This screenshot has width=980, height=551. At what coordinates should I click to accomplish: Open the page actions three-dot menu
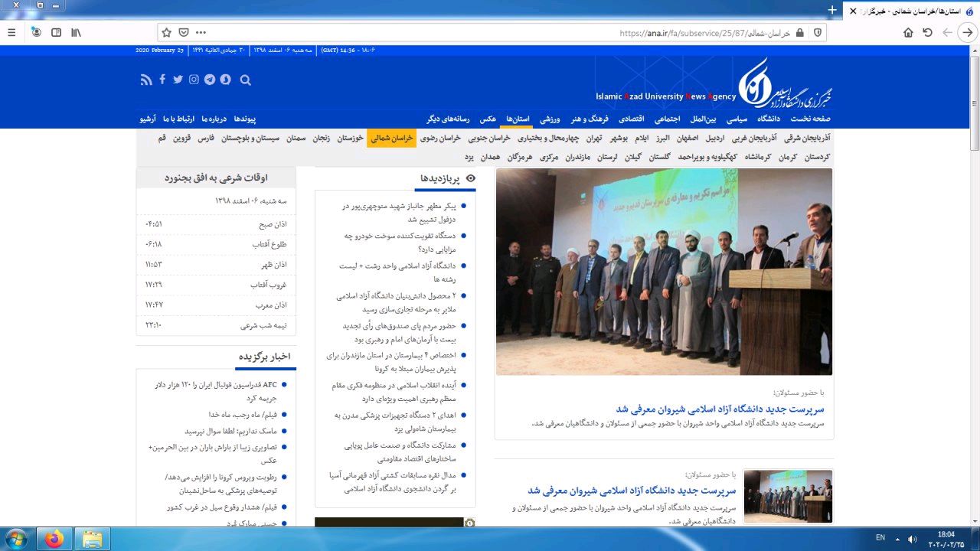tap(201, 32)
